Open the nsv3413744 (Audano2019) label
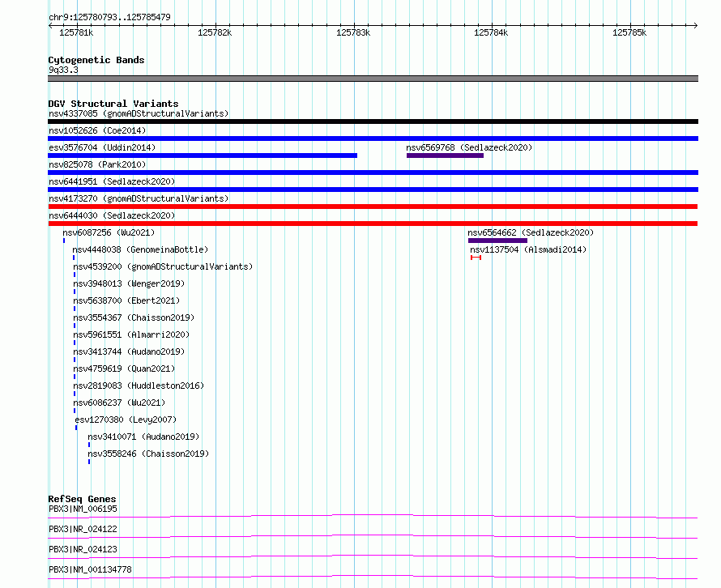721x588 pixels. (x=129, y=352)
